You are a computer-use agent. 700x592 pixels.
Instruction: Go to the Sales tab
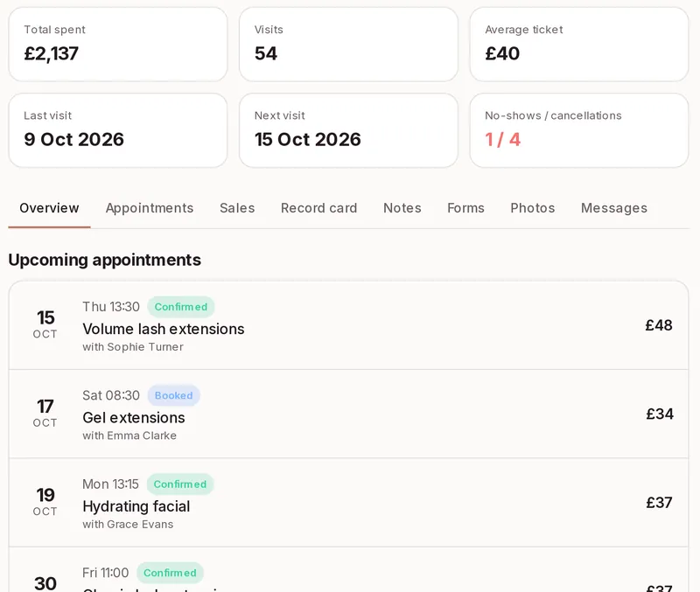pos(237,208)
